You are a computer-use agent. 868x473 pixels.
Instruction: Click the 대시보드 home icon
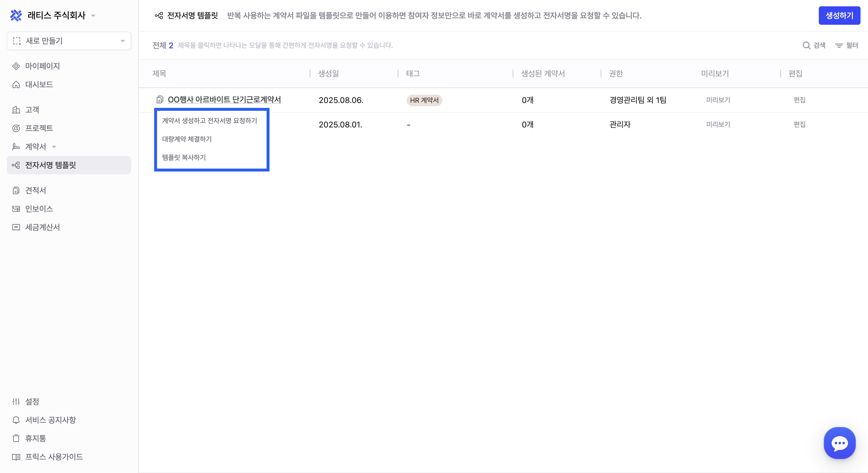16,85
